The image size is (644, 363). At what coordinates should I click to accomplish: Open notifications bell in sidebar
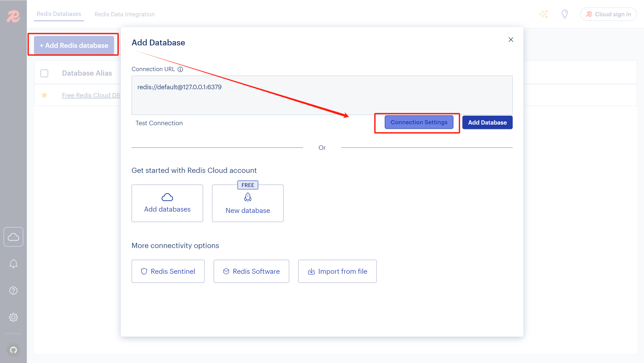[13, 263]
